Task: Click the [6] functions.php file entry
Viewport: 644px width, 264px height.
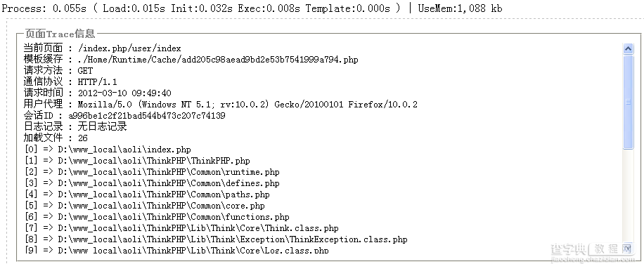Action: [157, 217]
